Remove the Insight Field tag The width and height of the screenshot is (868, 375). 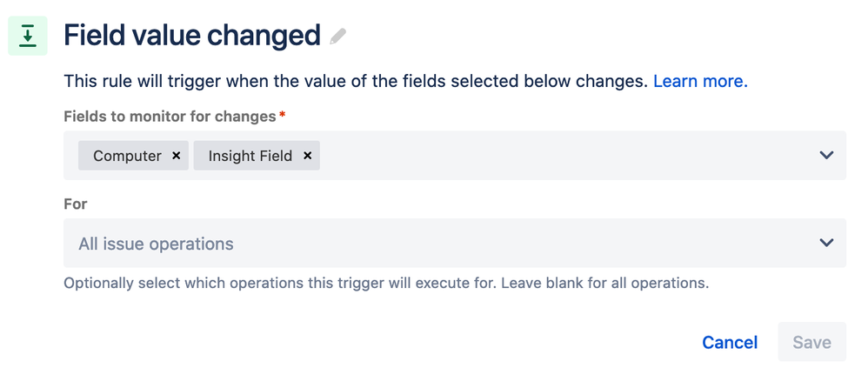click(307, 156)
